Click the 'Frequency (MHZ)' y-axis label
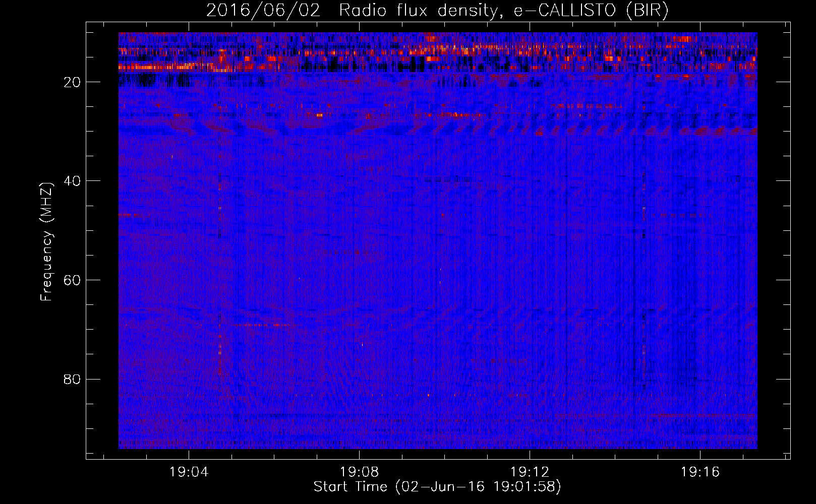The width and height of the screenshot is (816, 504). click(x=46, y=242)
